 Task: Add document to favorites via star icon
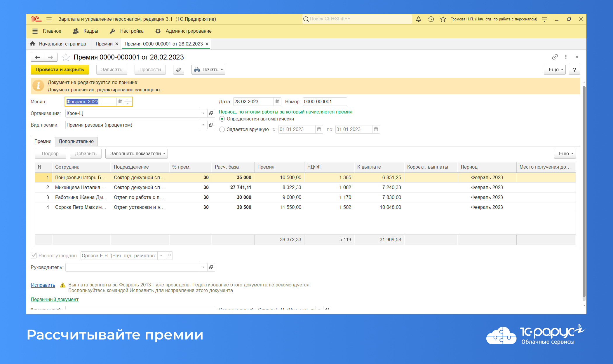tap(66, 57)
